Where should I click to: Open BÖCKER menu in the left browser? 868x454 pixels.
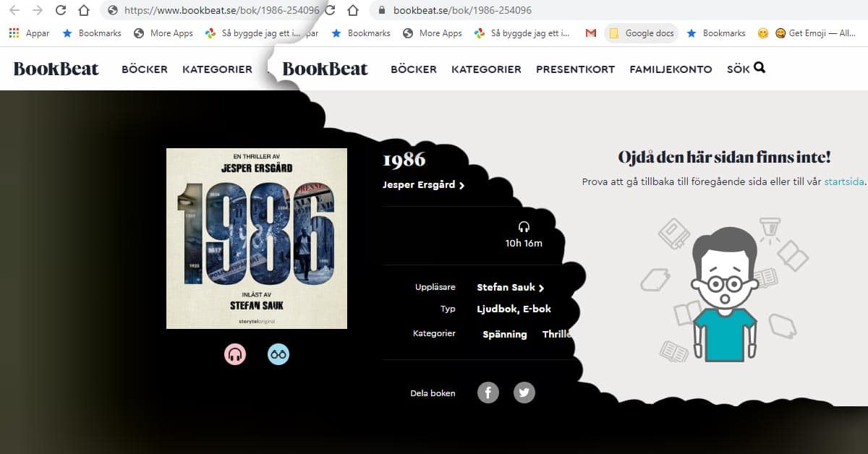pyautogui.click(x=145, y=69)
